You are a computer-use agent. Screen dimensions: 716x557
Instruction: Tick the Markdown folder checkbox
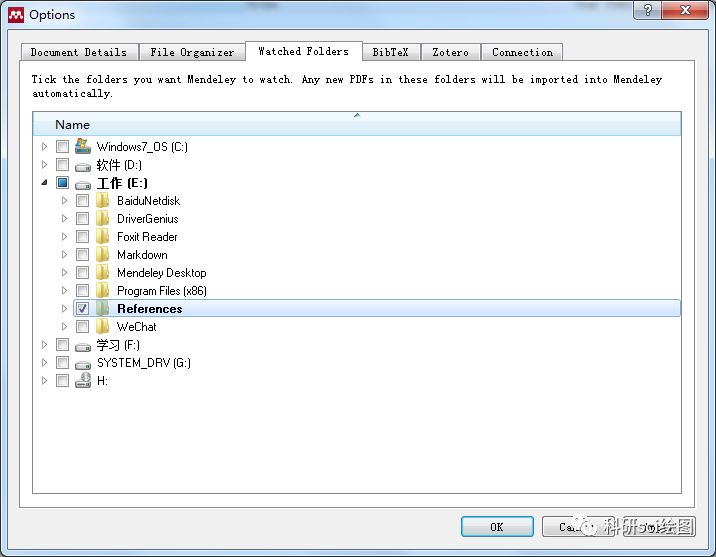83,255
